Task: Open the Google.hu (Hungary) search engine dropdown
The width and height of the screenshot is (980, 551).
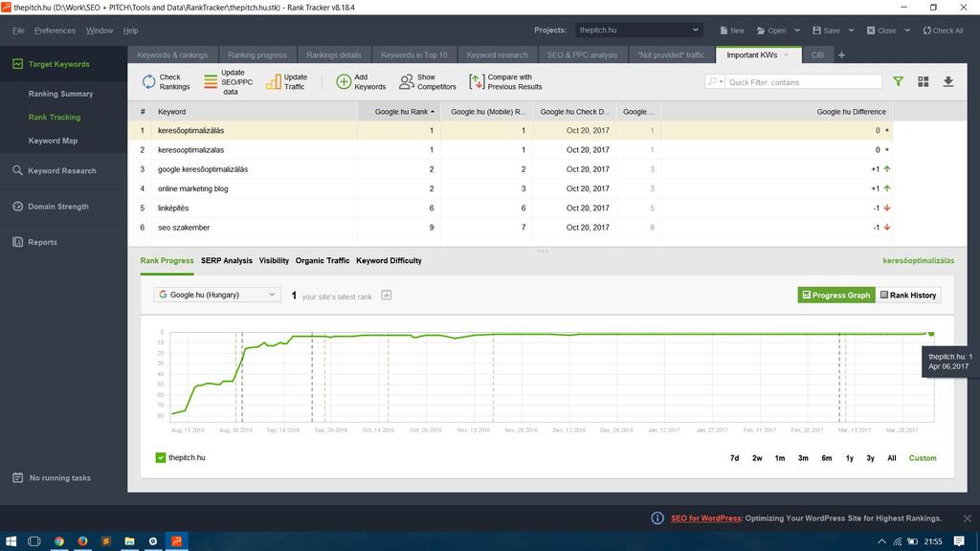Action: [217, 295]
